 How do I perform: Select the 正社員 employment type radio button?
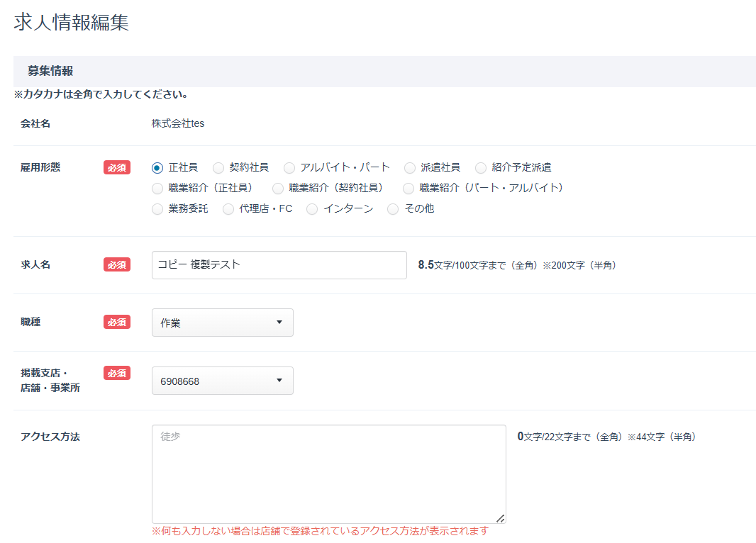click(x=157, y=167)
